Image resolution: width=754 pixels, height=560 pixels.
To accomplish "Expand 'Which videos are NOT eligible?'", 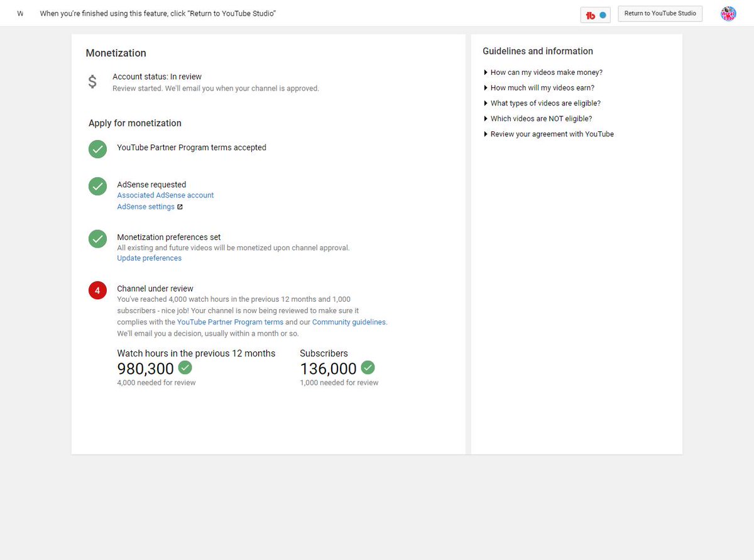I will click(537, 119).
